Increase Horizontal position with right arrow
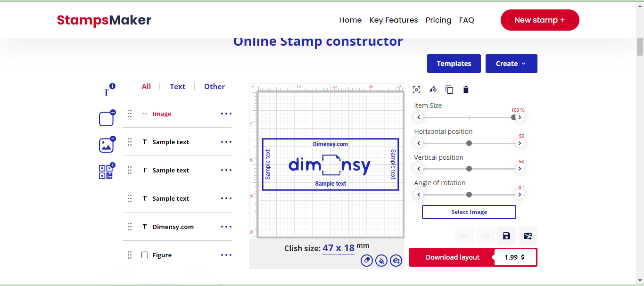Image resolution: width=644 pixels, height=286 pixels. [x=520, y=143]
